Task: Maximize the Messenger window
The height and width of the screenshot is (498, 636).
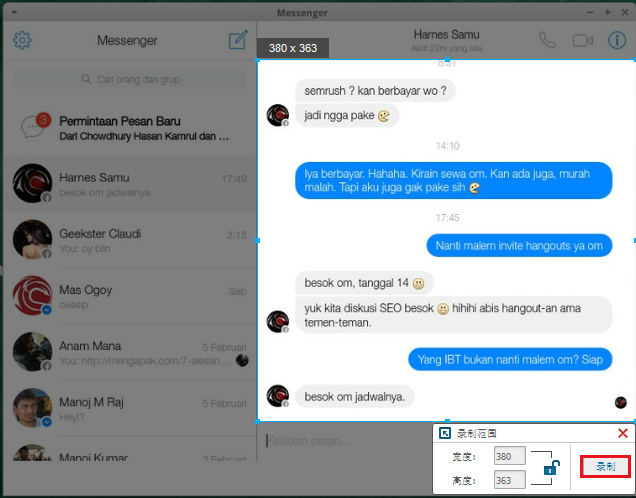Action: [x=608, y=13]
